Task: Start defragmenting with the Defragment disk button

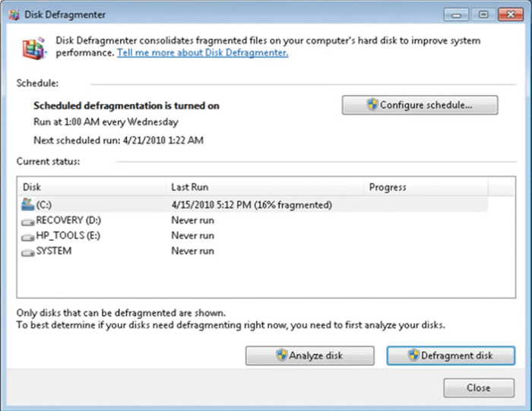Action: coord(452,356)
